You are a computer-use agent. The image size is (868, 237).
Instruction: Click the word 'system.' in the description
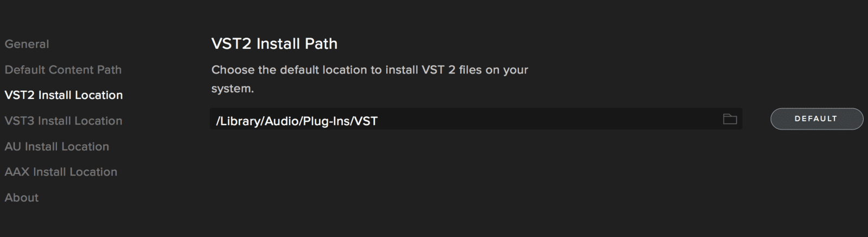click(232, 89)
